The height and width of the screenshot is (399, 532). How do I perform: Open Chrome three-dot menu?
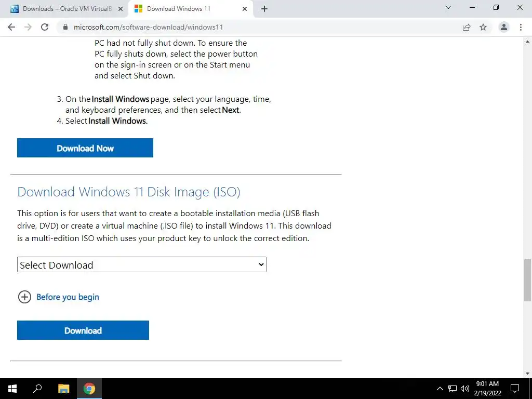pyautogui.click(x=521, y=27)
